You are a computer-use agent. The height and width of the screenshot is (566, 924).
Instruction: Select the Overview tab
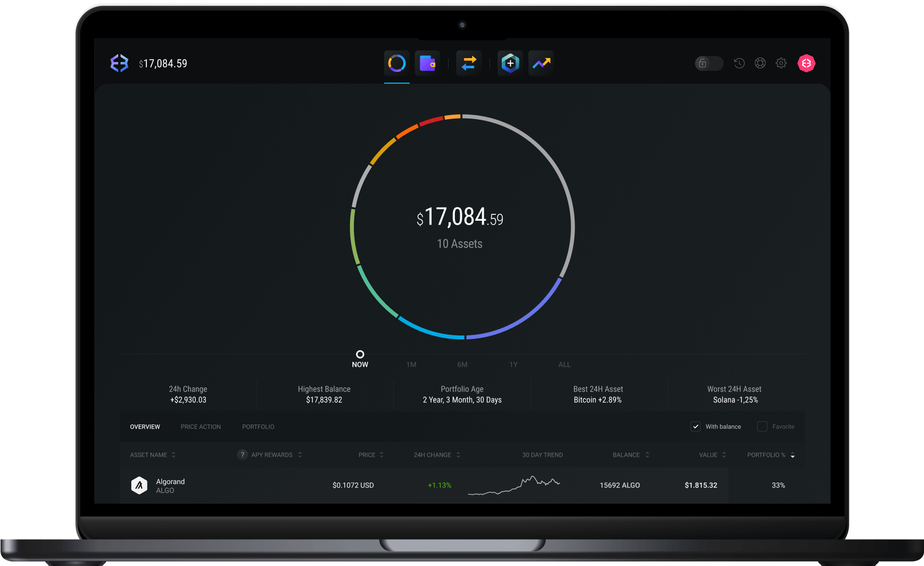(145, 427)
